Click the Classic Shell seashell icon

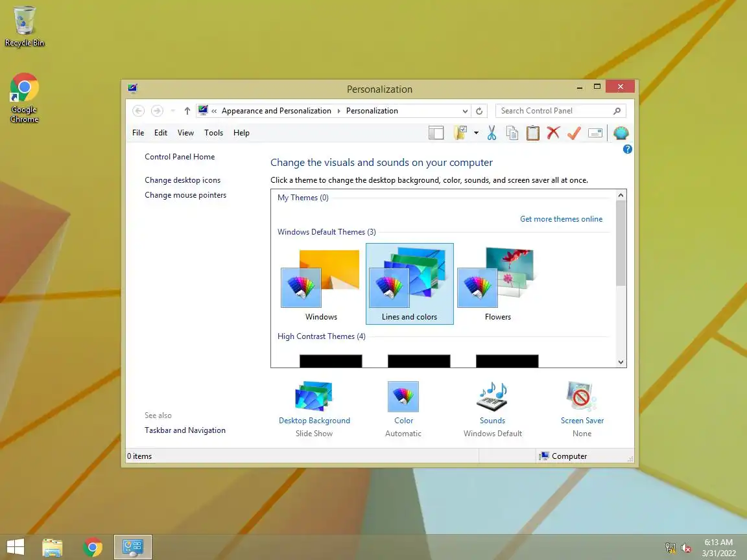tap(621, 133)
